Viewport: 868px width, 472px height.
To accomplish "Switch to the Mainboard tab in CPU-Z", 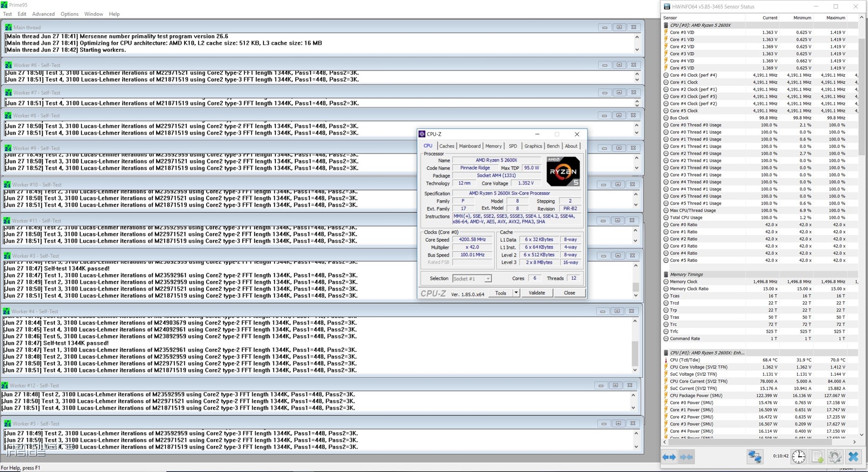I will tap(470, 146).
